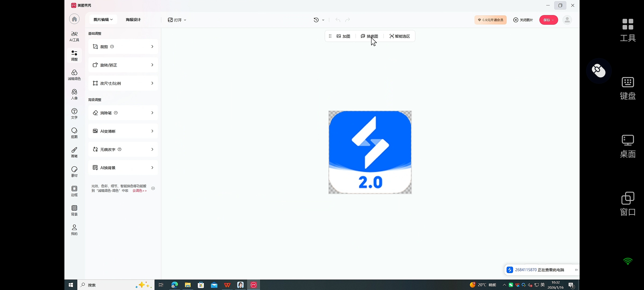Click the undo arrow icon

338,20
